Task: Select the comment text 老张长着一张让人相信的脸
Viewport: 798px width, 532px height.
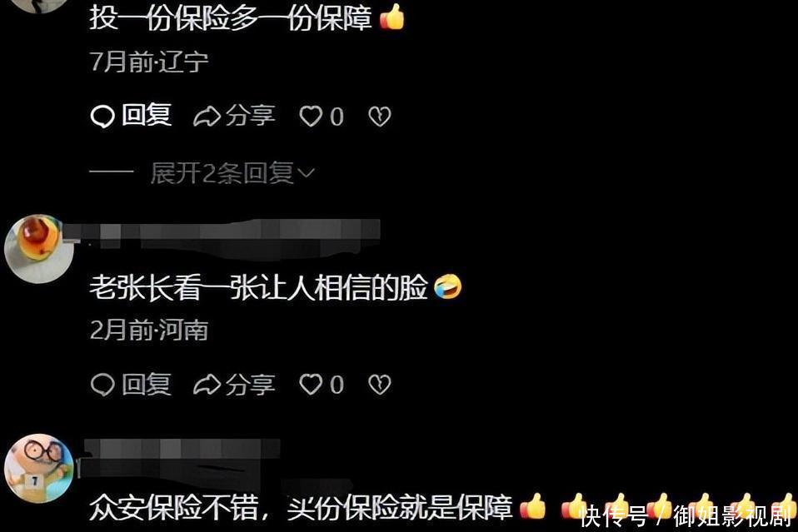Action: [x=258, y=287]
